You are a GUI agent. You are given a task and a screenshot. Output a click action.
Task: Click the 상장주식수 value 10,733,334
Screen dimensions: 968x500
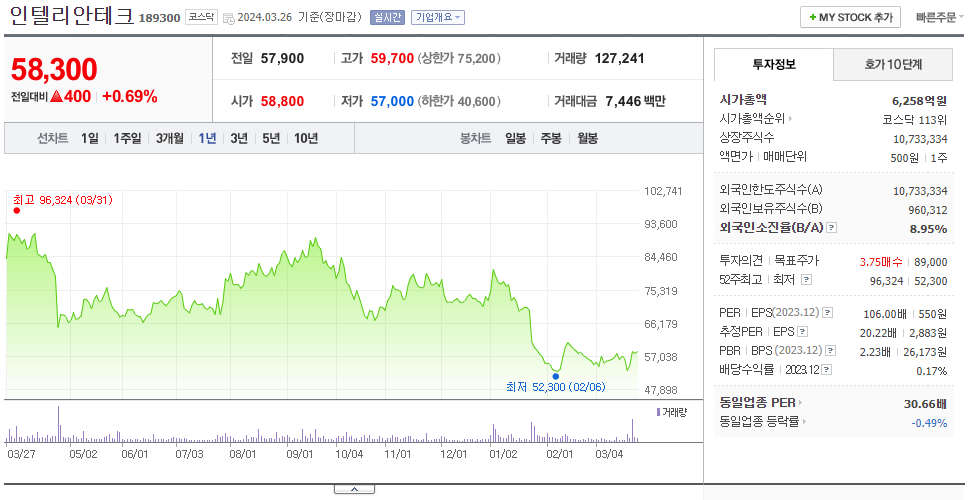tap(920, 139)
